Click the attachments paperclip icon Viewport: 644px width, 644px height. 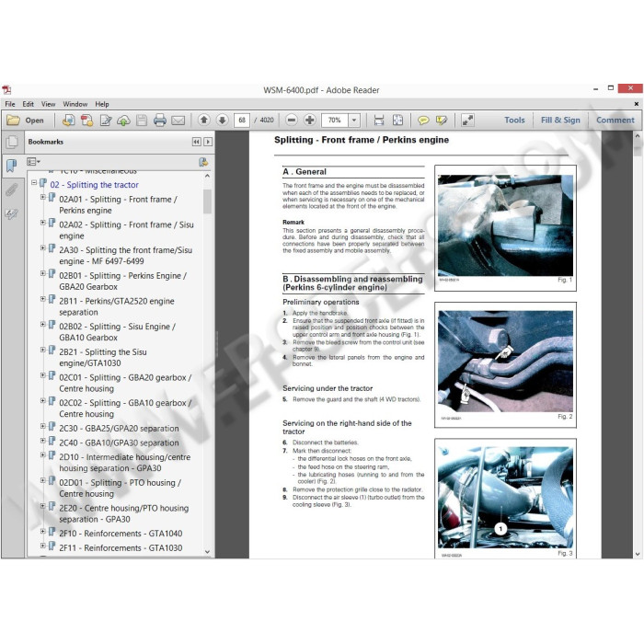click(x=11, y=190)
